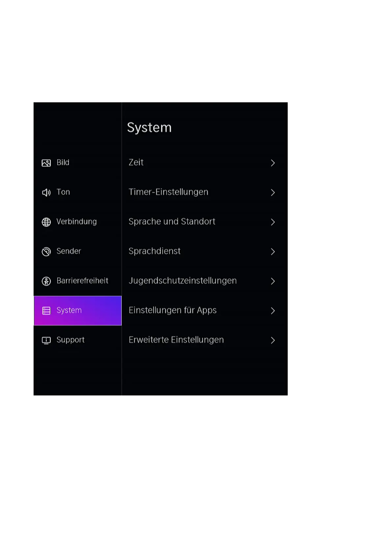Click the chevron next to Sprachdienst
This screenshot has height=554, width=392.
coord(273,252)
